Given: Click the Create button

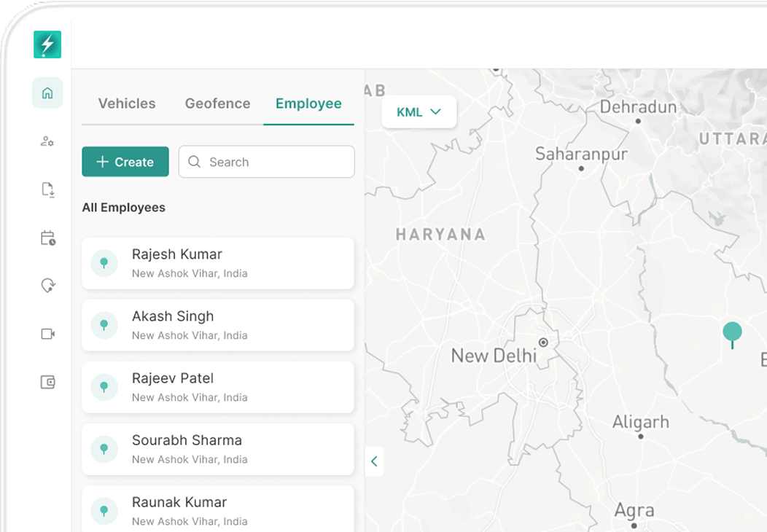Looking at the screenshot, I should (x=125, y=161).
